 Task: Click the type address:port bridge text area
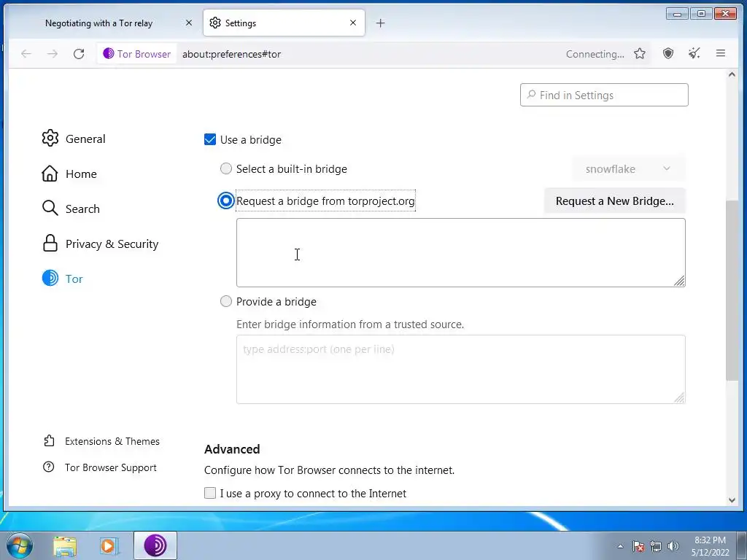(461, 369)
